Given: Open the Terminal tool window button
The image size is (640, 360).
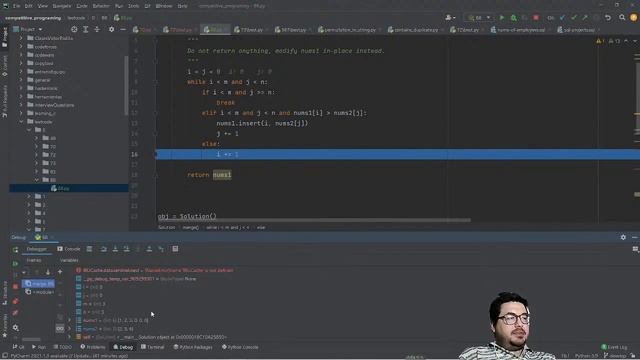Looking at the screenshot, I should coord(152,347).
